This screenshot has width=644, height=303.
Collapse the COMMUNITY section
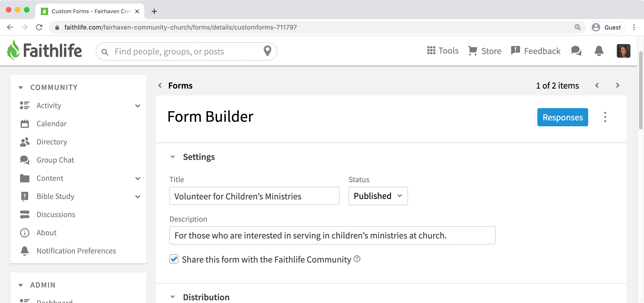20,88
